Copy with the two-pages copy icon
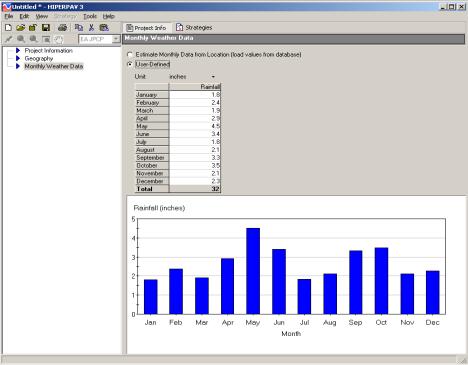The image size is (468, 365). click(x=79, y=28)
